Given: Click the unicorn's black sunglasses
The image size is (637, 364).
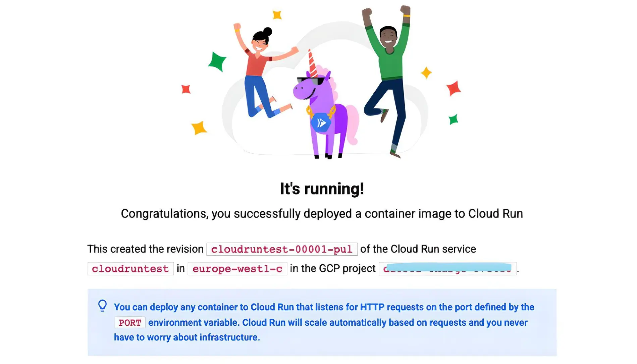Looking at the screenshot, I should tap(311, 81).
